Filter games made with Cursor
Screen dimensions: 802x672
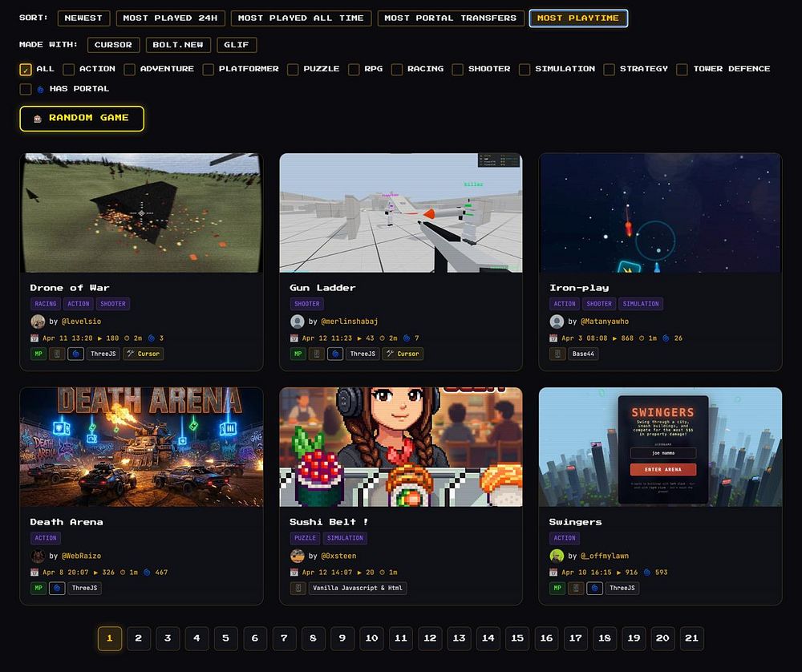tap(113, 45)
